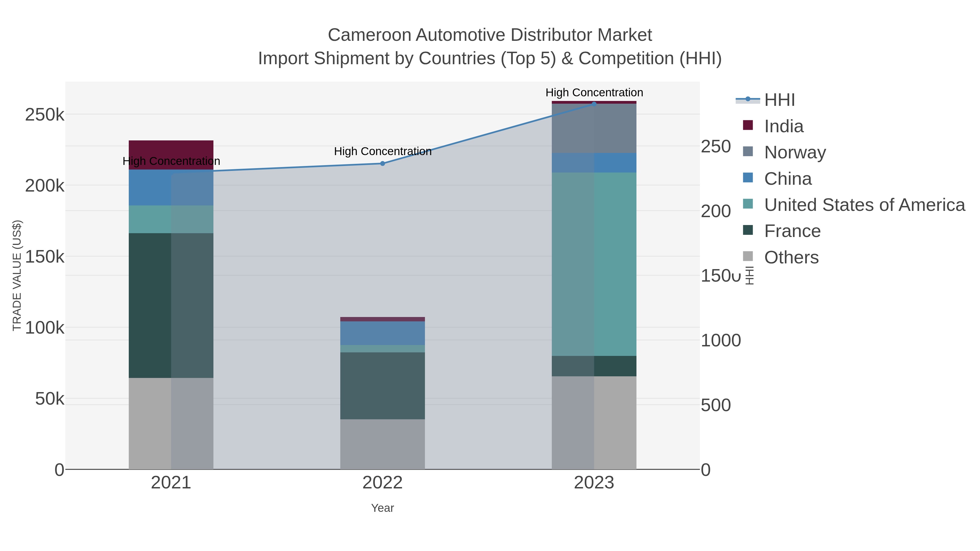Select the 2023 Others bar segment
Viewport: 980px width, 551px height.
[x=594, y=423]
